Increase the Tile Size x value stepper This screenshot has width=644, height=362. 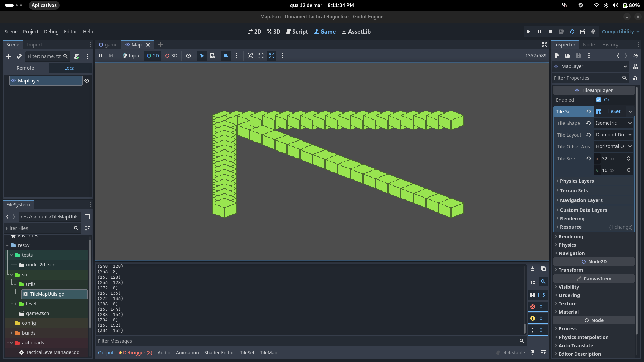click(x=629, y=157)
